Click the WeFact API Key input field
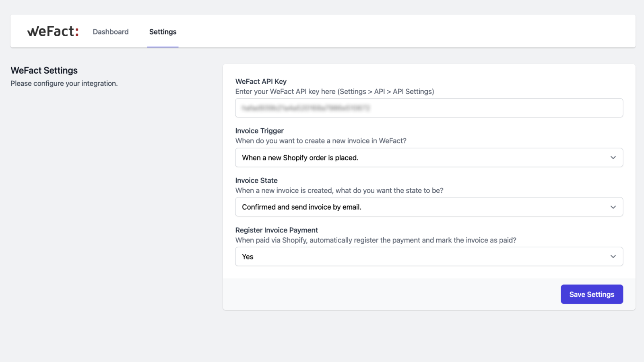 pos(429,108)
